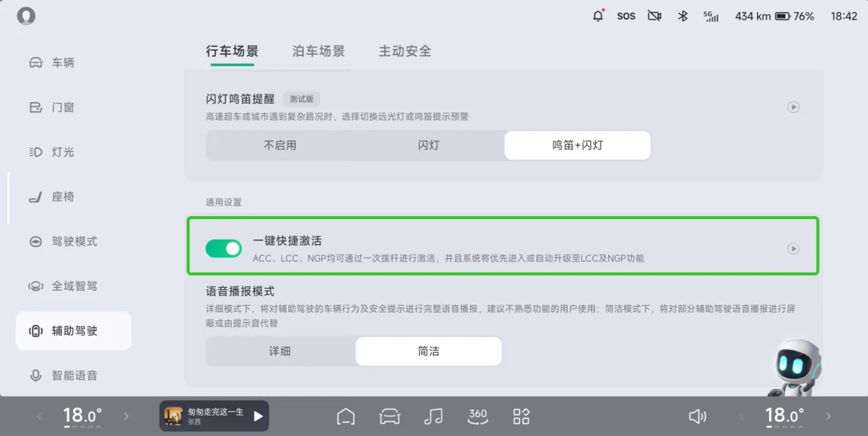Open the app grid icon
Viewport: 868px width, 436px height.
click(x=521, y=416)
